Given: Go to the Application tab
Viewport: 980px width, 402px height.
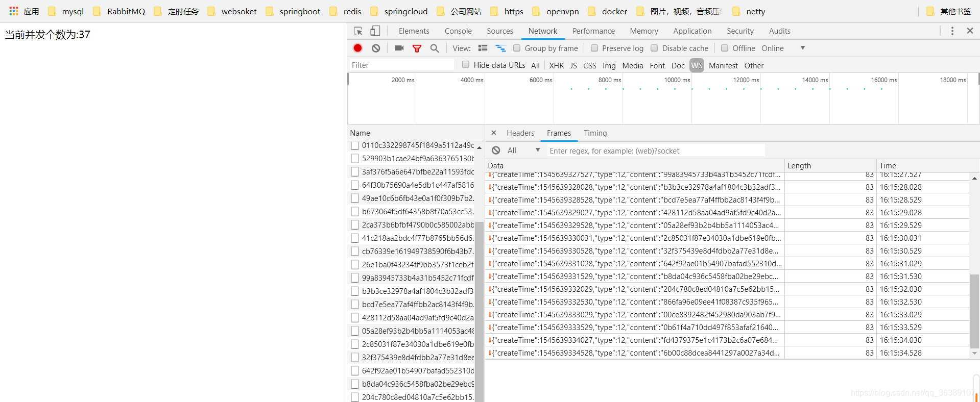Looking at the screenshot, I should pyautogui.click(x=692, y=31).
